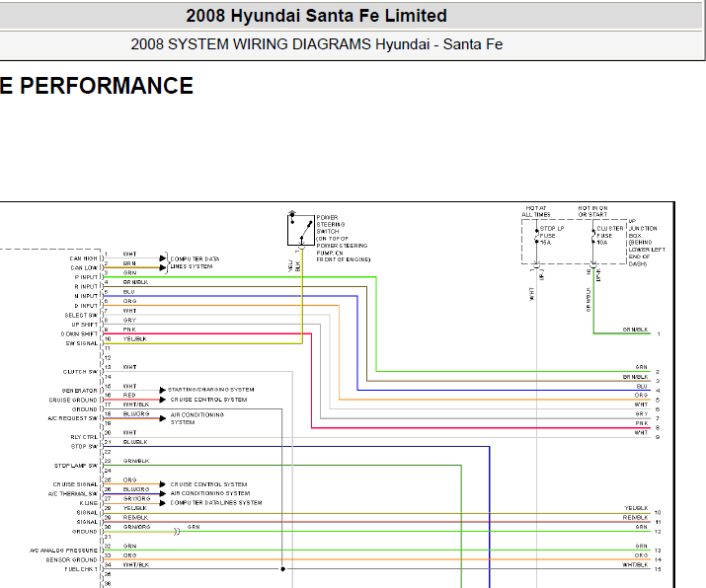This screenshot has width=706, height=588.
Task: Click the 'RED/BLK' wire label at pin 29
Action: click(x=135, y=518)
